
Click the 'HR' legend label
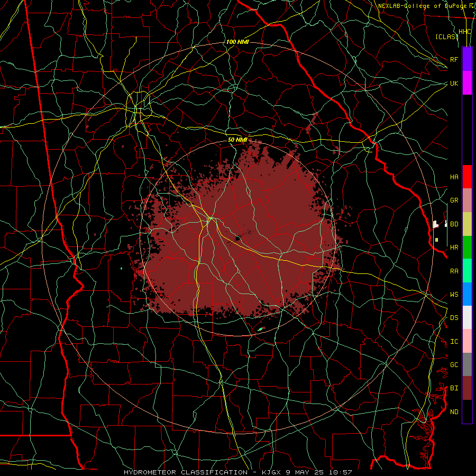pyautogui.click(x=454, y=248)
